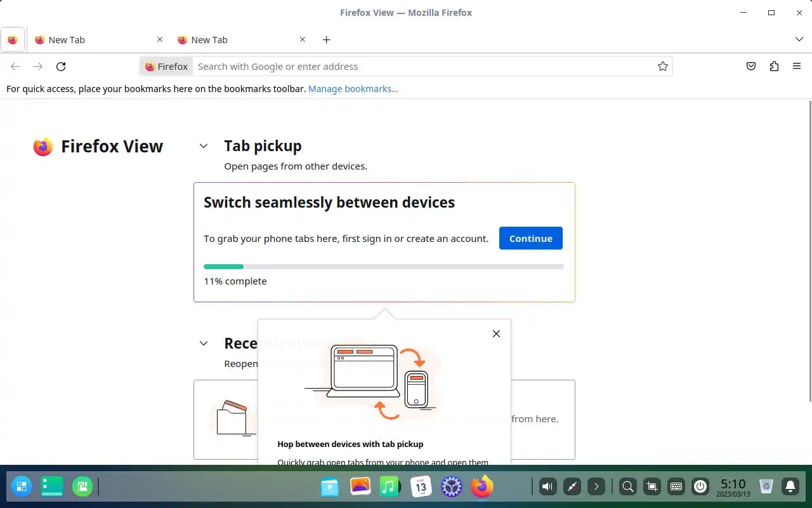This screenshot has width=812, height=508.
Task: Open a new tab with plus button
Action: tap(326, 39)
